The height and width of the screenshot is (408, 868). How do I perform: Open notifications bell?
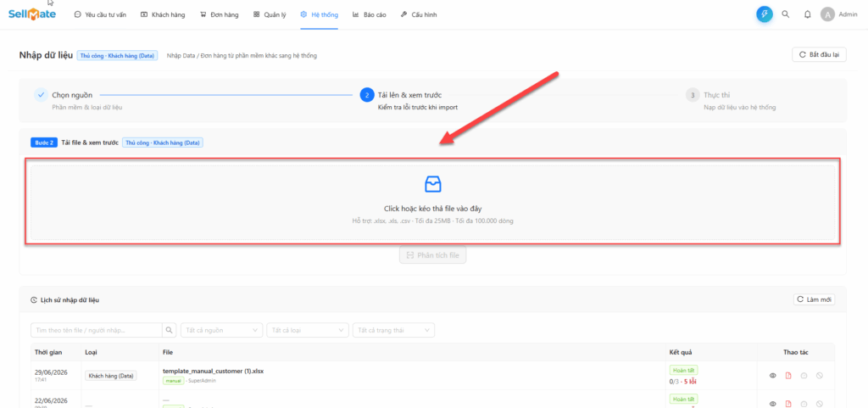[807, 14]
